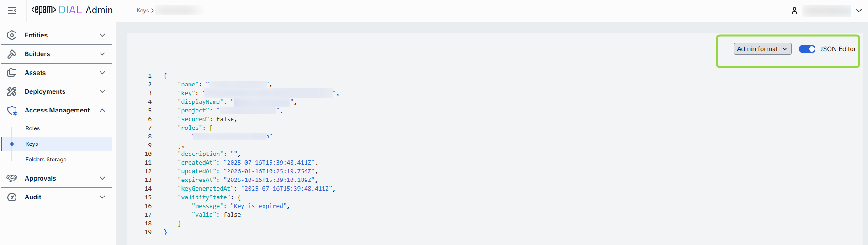Click the Audit compass icon
Viewport: 868px width, 245px height.
click(12, 197)
